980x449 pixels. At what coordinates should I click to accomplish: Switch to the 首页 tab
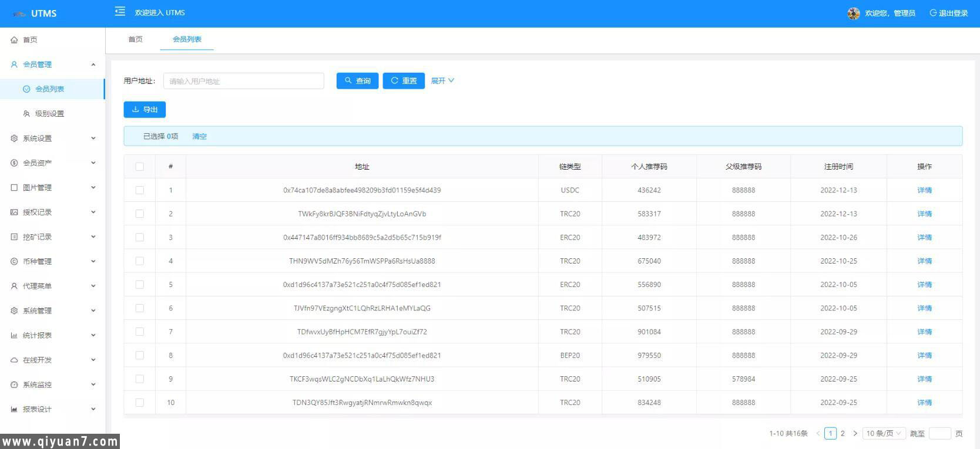point(135,39)
